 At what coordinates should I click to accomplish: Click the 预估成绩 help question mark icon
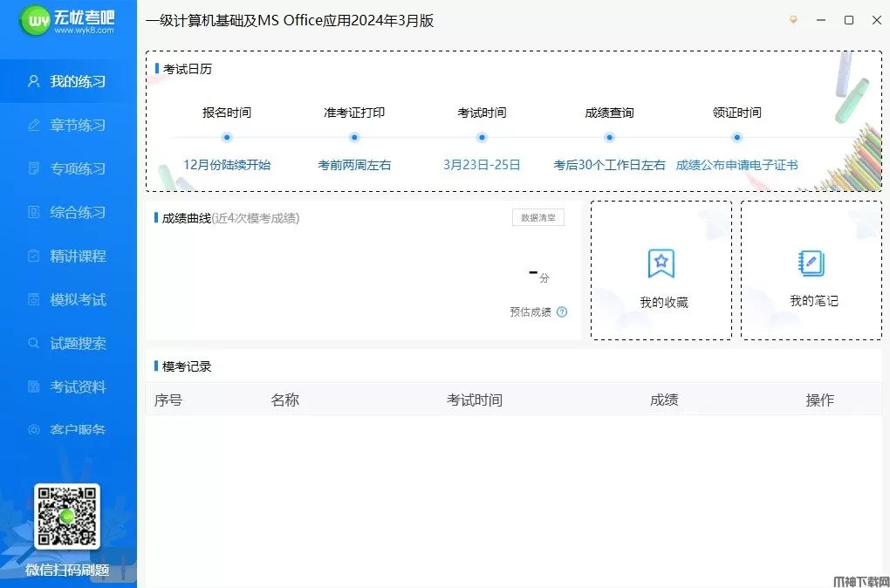click(x=562, y=311)
